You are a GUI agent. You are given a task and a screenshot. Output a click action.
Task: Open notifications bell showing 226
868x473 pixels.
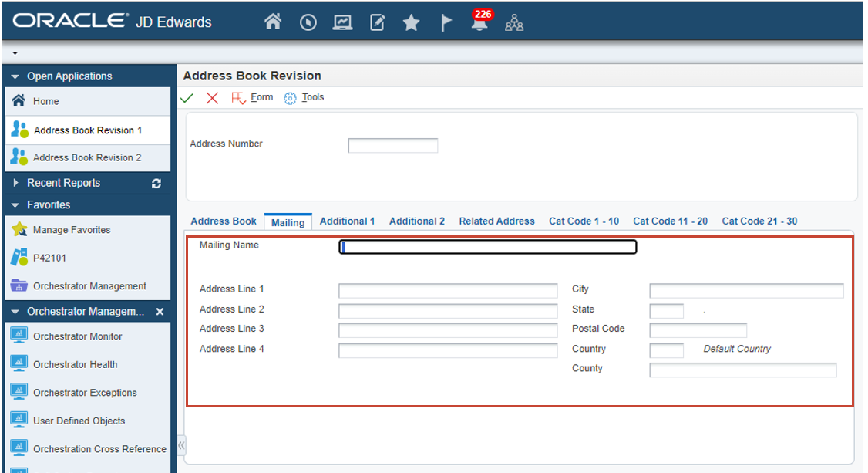(480, 21)
